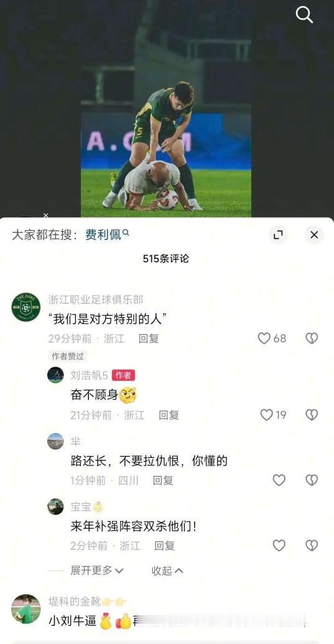Collapse the replies with 收起
334x644 pixels.
(167, 571)
